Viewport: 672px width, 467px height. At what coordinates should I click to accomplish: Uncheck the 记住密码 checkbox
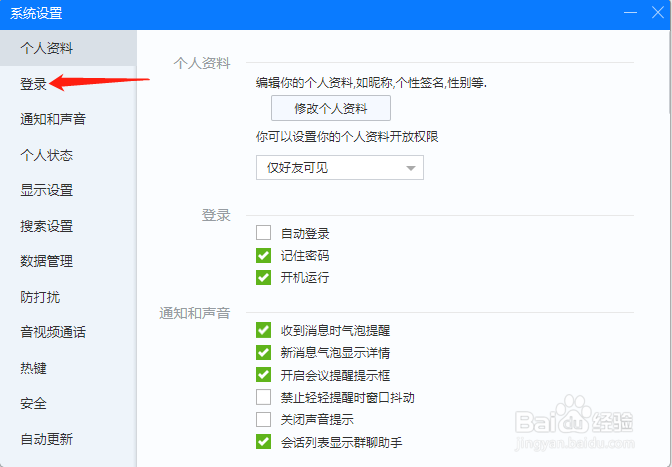tap(264, 255)
